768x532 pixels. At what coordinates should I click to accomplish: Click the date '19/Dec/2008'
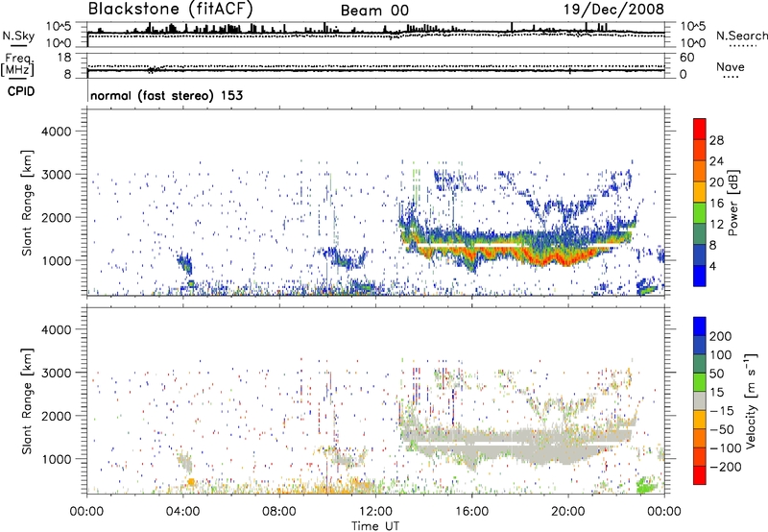[x=613, y=9]
